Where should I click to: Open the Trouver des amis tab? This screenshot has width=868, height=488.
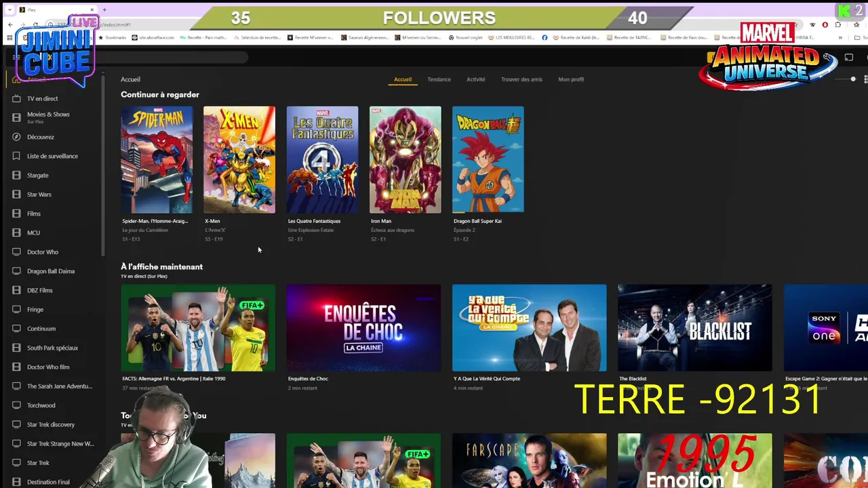tap(521, 79)
